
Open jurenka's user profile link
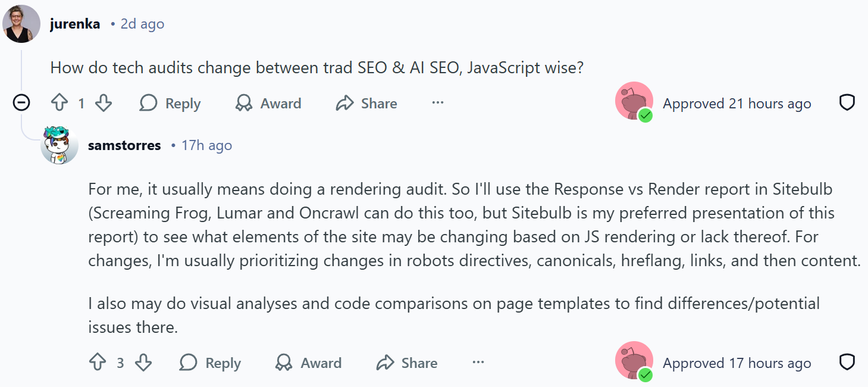coord(75,24)
